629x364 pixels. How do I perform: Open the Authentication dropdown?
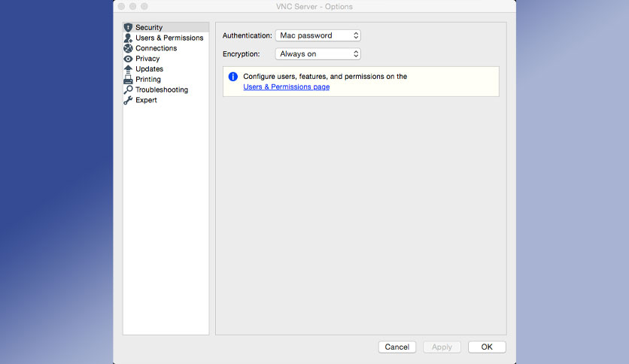[318, 35]
